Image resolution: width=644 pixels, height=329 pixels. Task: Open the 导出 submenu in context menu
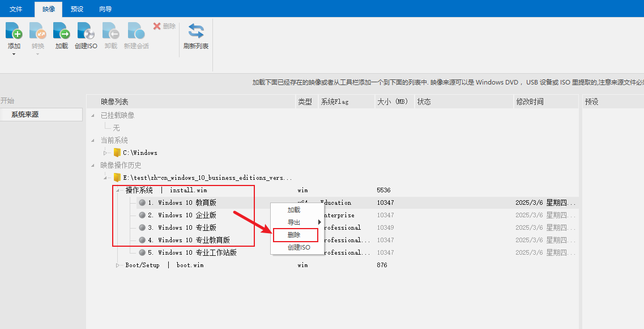tap(294, 222)
